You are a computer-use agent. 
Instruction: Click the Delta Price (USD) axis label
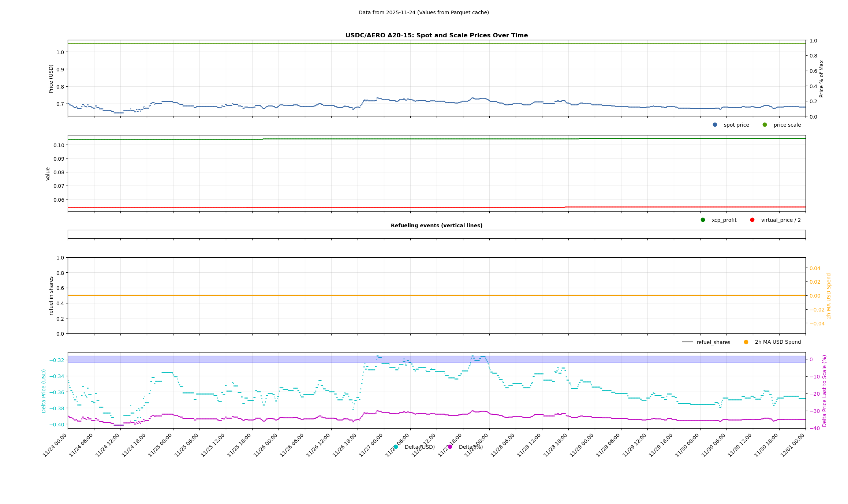pos(44,391)
